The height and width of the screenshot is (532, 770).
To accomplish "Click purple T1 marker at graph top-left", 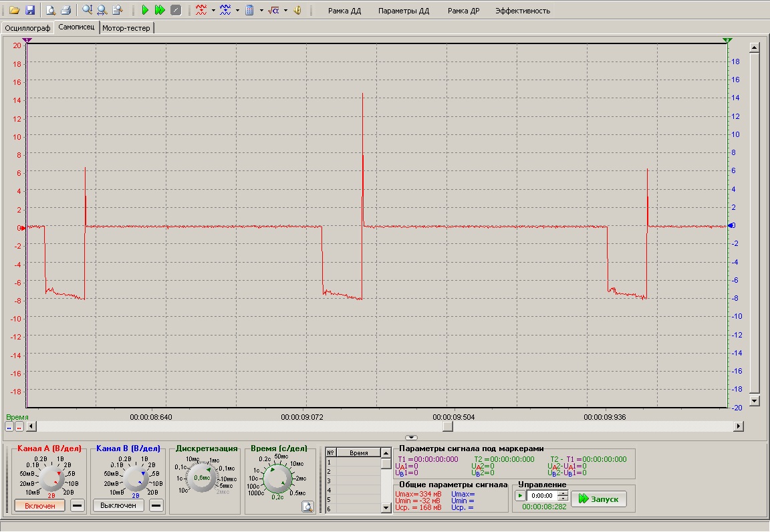I will [27, 40].
